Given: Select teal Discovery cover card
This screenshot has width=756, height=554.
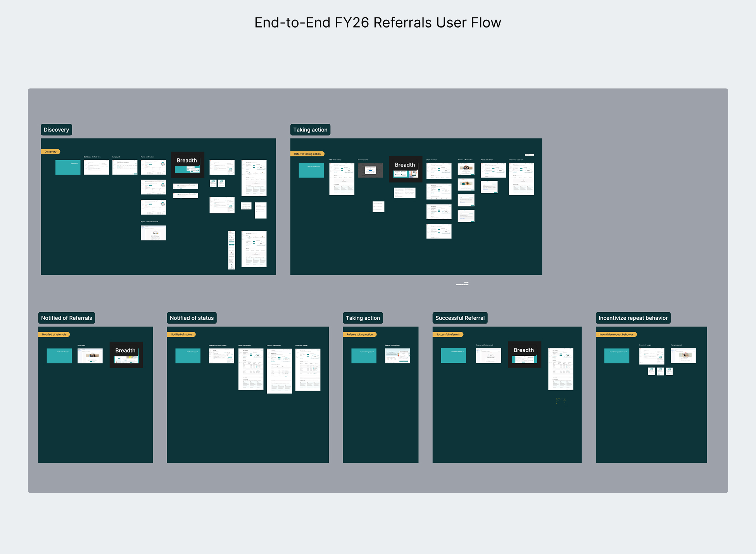Looking at the screenshot, I should coord(68,167).
